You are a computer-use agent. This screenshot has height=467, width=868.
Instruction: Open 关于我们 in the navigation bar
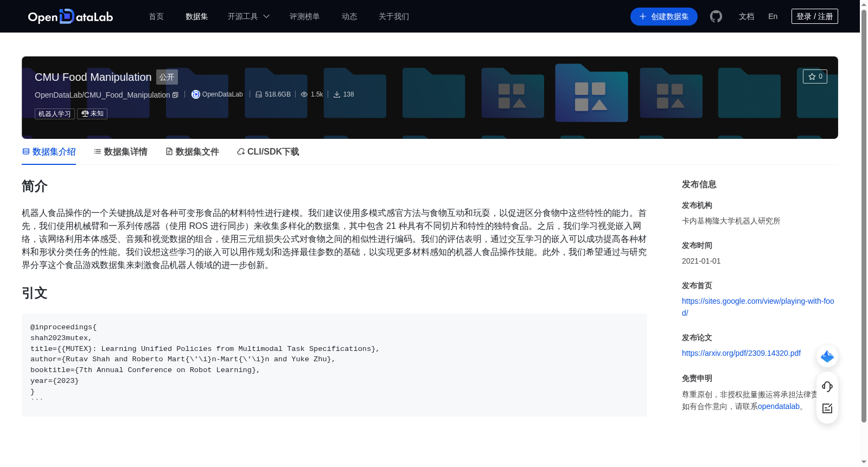[x=394, y=16]
